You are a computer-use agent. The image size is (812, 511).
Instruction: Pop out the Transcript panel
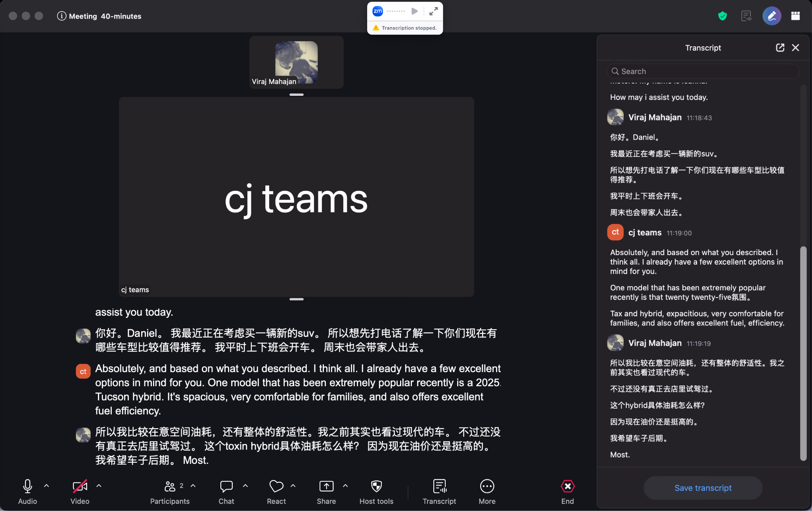coord(780,48)
